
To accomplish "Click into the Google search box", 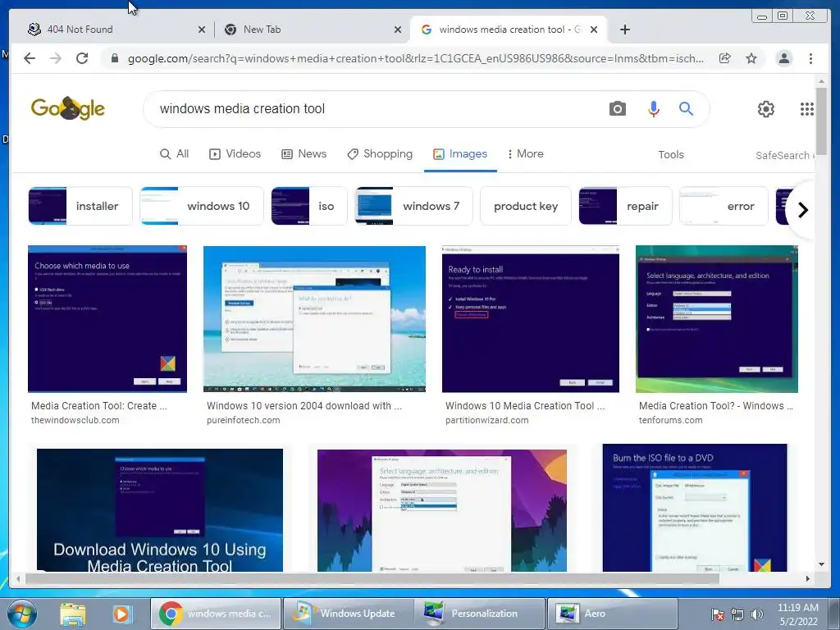I will coord(375,109).
